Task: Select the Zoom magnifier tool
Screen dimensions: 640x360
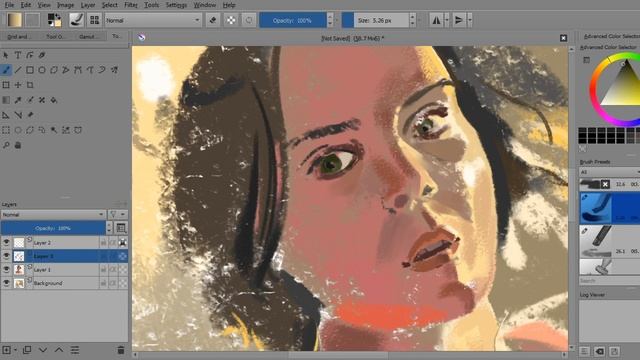Action: tap(6, 145)
